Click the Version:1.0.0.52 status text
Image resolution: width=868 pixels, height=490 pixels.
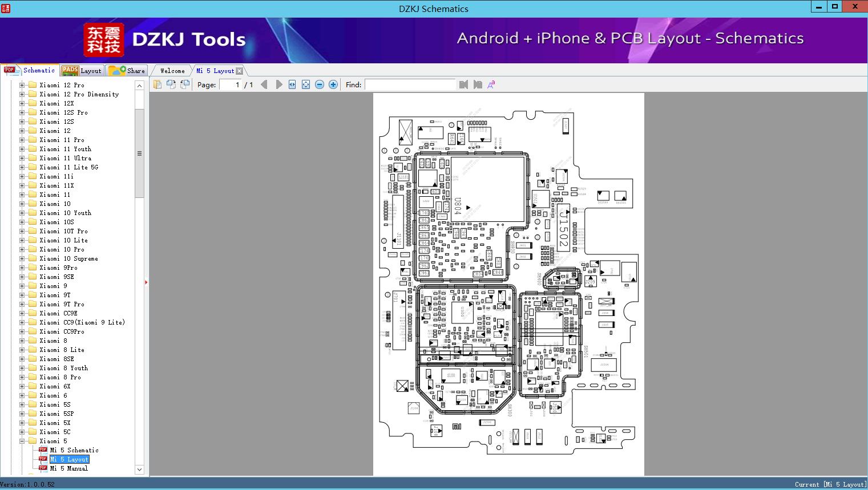pos(27,484)
